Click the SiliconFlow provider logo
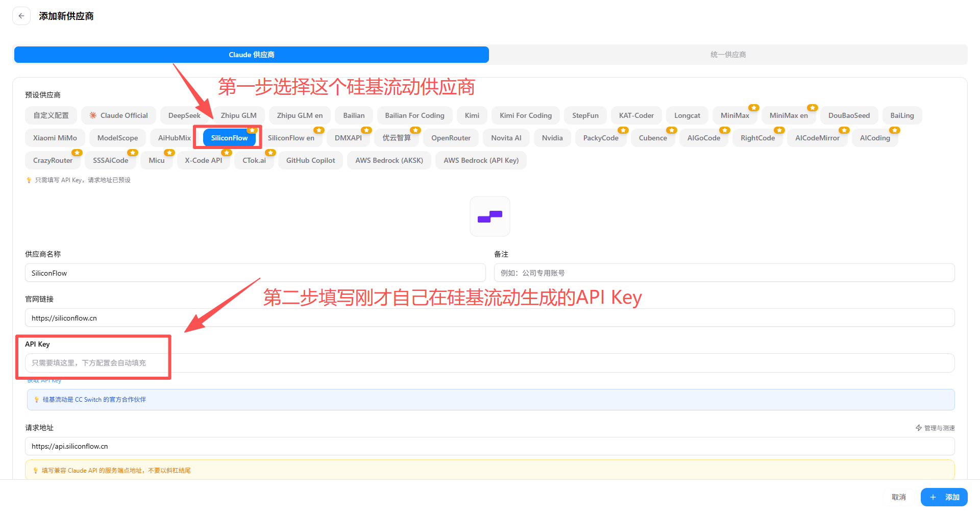980x514 pixels. tap(490, 216)
